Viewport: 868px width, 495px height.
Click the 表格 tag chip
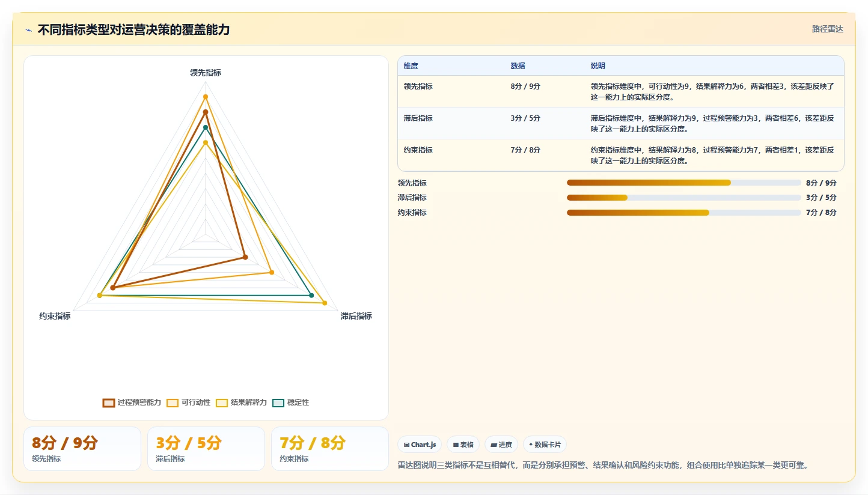(463, 445)
